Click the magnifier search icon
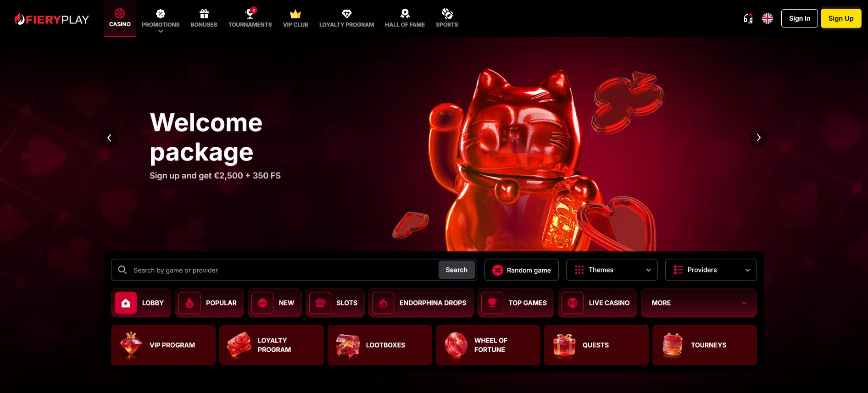The image size is (868, 393). coord(122,270)
